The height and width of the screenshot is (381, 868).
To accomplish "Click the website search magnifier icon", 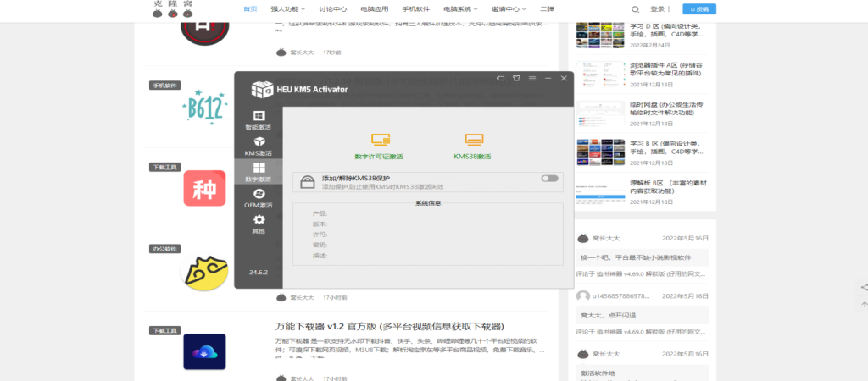I will pos(635,8).
